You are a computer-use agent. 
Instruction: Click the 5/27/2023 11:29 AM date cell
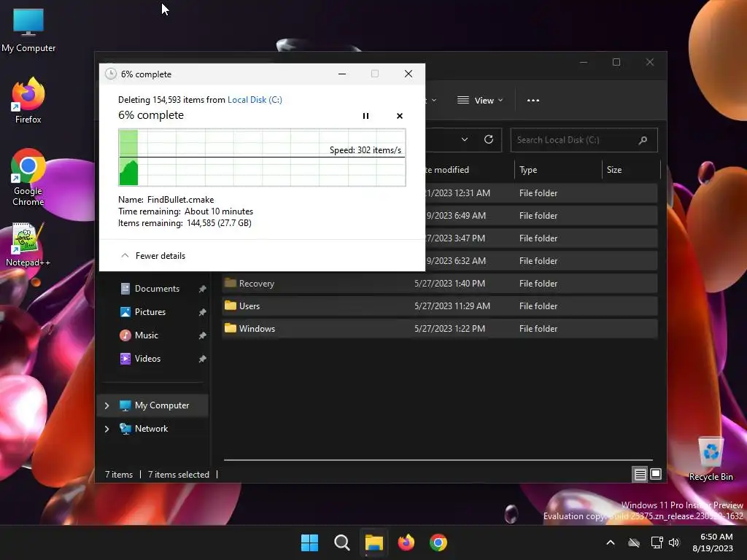pyautogui.click(x=452, y=306)
